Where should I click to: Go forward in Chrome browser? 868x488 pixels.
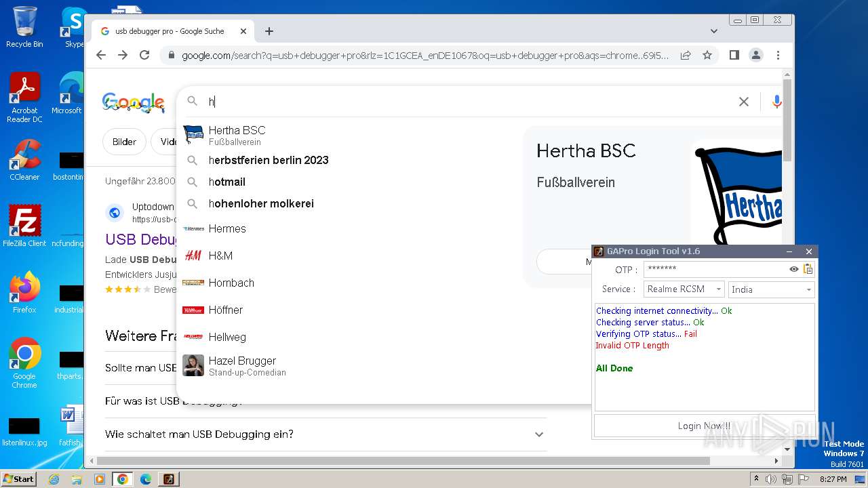click(123, 55)
